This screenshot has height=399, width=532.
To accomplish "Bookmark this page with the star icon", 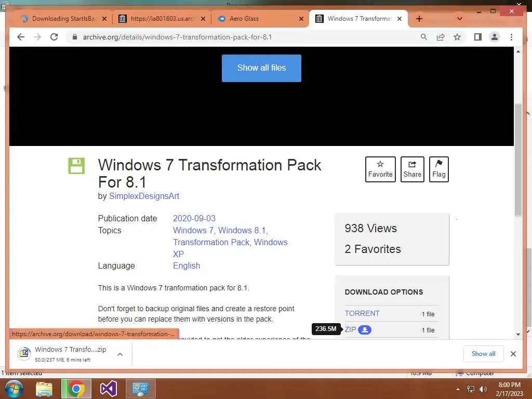I will 457,37.
